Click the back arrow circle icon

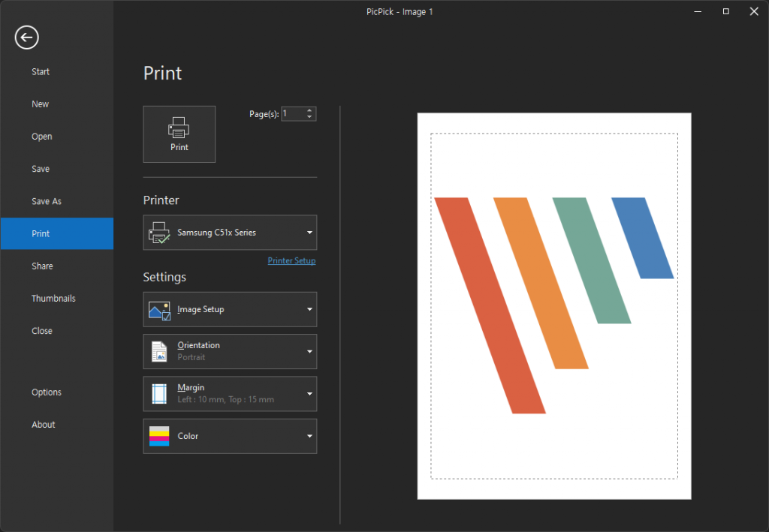click(27, 38)
